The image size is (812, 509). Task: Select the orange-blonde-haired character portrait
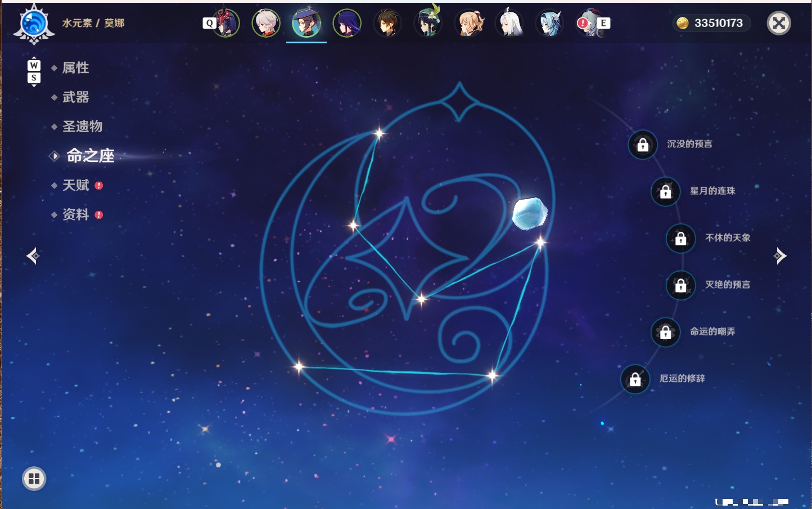(468, 23)
